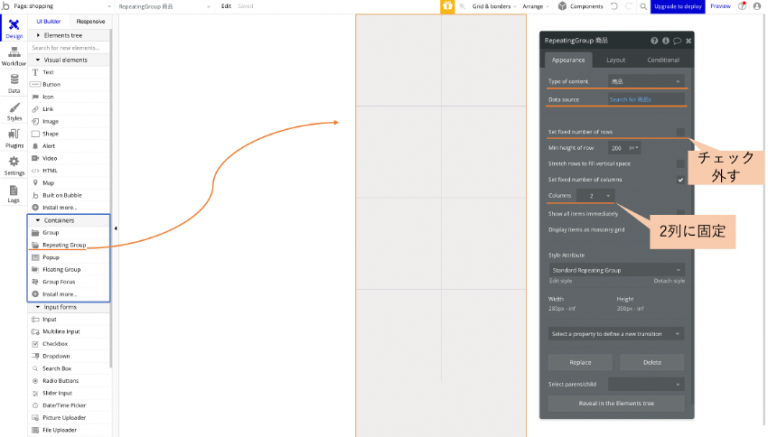This screenshot has height=437, width=768.
Task: Click the search magnifier icon in top bar
Action: [x=642, y=6]
